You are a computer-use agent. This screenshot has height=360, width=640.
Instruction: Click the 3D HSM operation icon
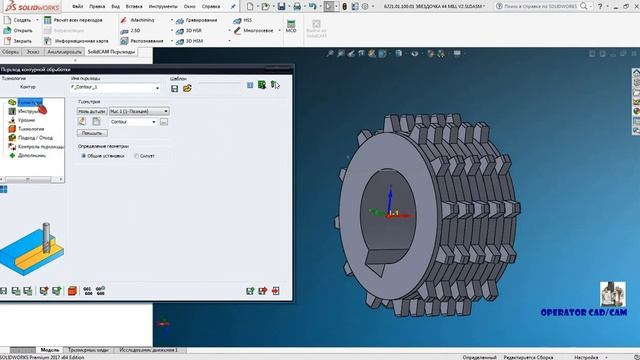tap(180, 41)
